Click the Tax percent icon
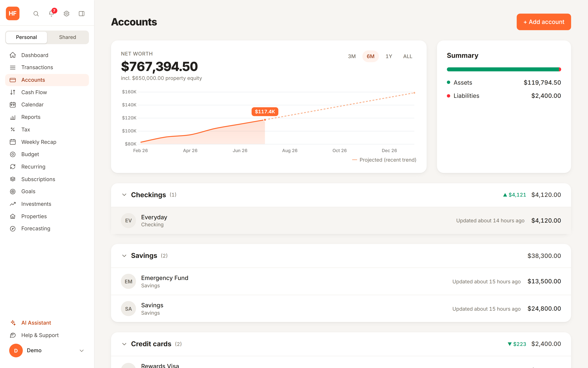This screenshot has height=368, width=588. (13, 129)
